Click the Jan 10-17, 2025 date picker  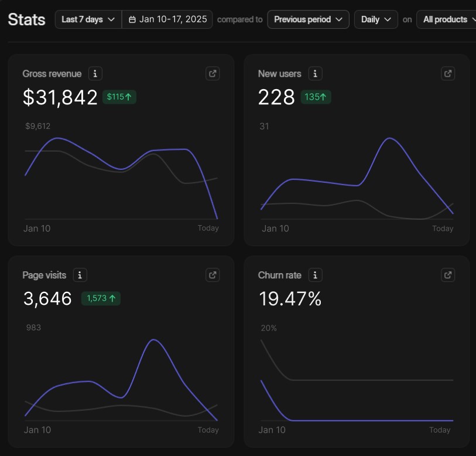[167, 19]
